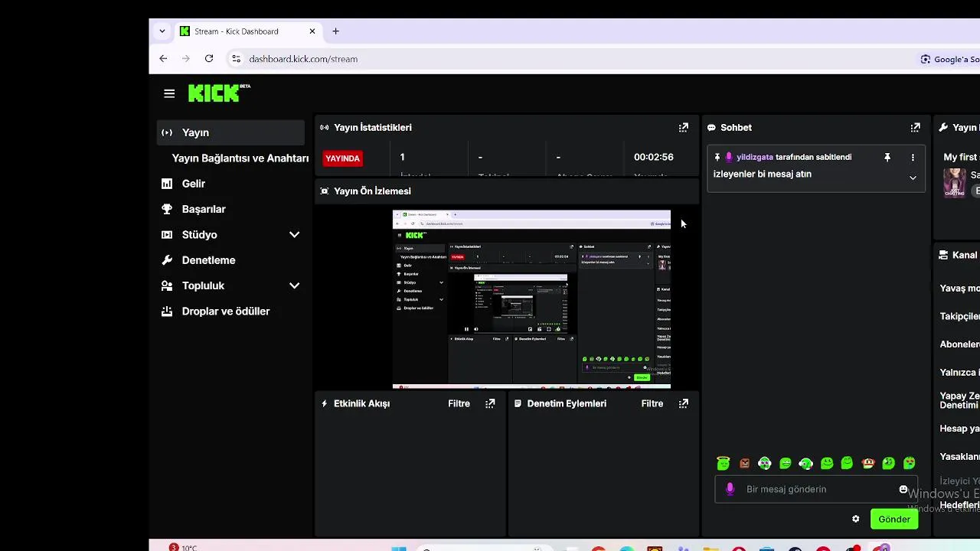Click the channel avatar thumbnail in the Yayın panel
980x551 pixels.
pos(955,182)
